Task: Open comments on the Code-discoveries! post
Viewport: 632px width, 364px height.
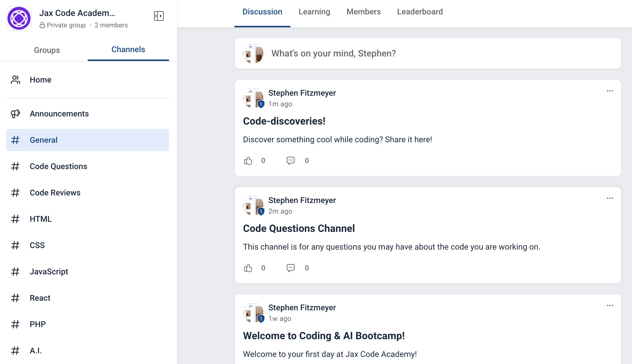Action: (x=290, y=160)
